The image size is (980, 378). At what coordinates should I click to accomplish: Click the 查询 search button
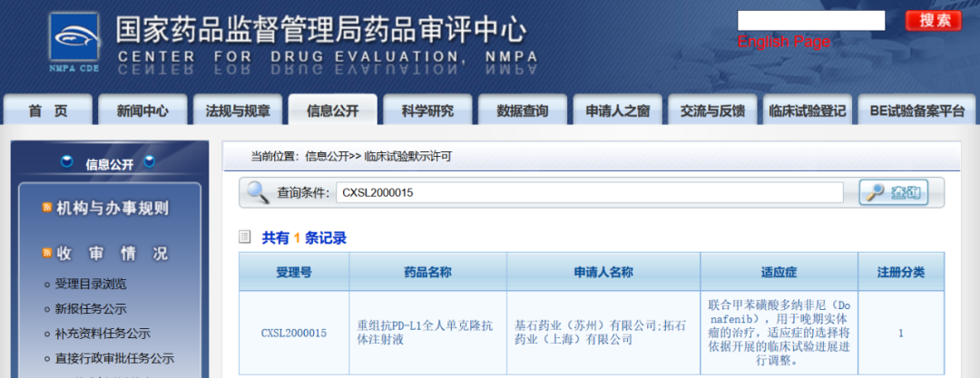[893, 193]
